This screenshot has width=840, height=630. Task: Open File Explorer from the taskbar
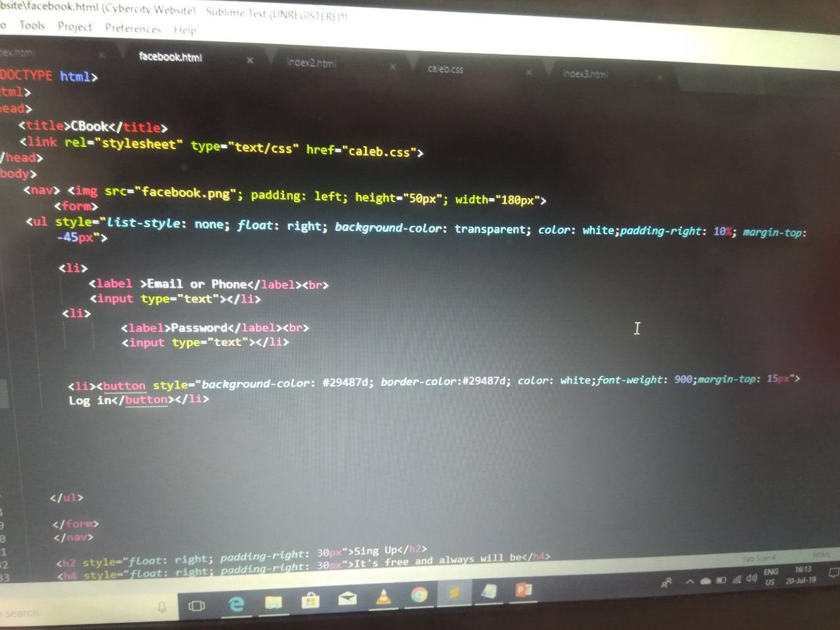[x=273, y=602]
